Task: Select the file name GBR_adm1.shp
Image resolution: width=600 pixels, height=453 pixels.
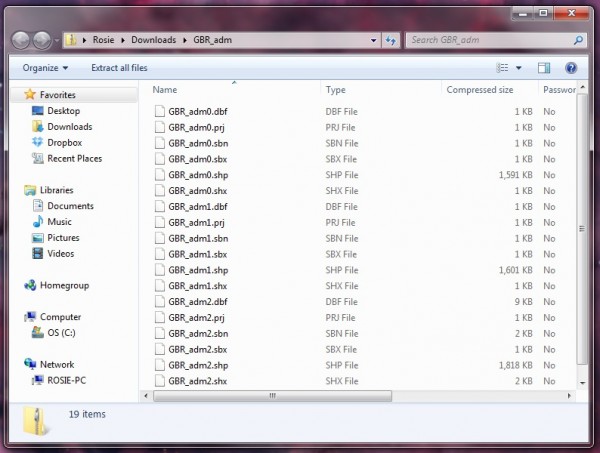Action: [x=198, y=270]
